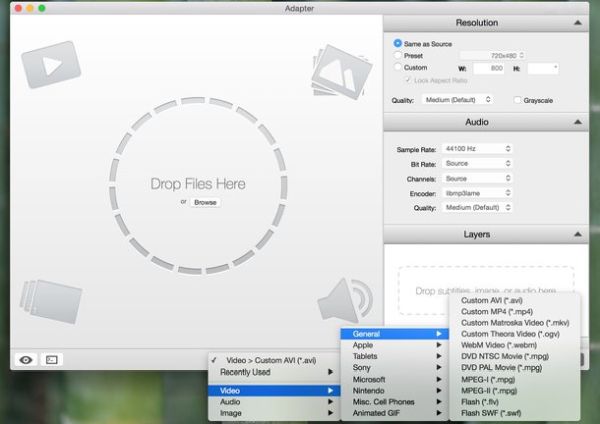Enable the Grayscale checkbox
600x424 pixels.
tap(517, 100)
